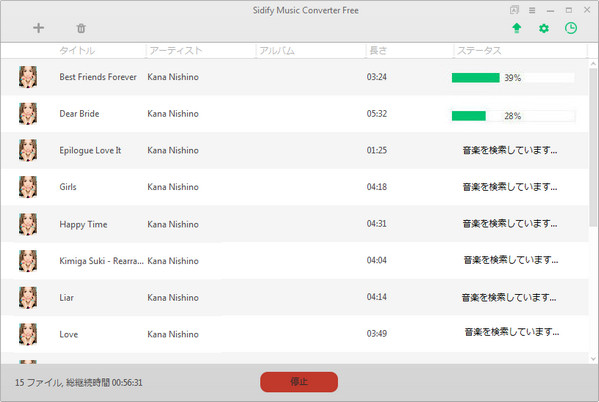This screenshot has width=599, height=402.
Task: Select Liar album thumbnail
Action: 28,297
